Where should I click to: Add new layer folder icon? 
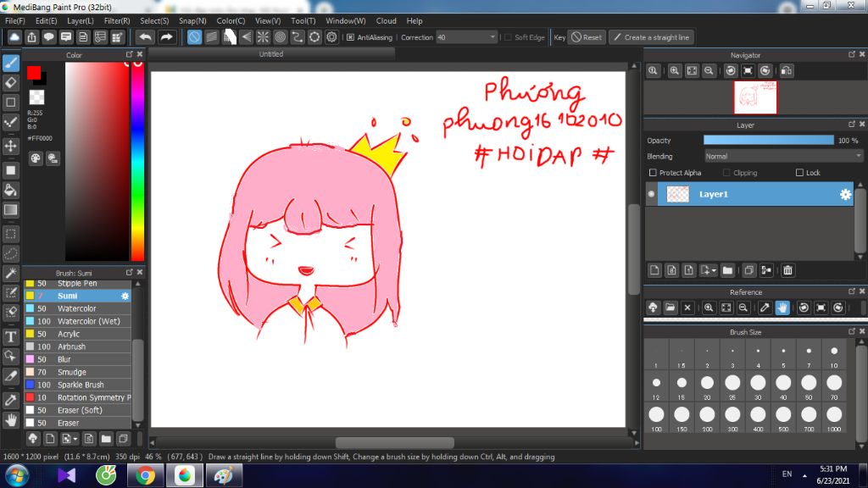coord(727,270)
